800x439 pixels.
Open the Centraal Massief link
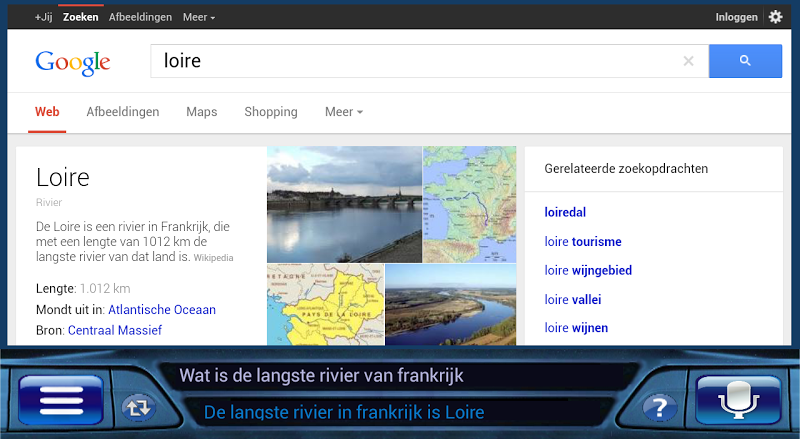click(x=115, y=330)
